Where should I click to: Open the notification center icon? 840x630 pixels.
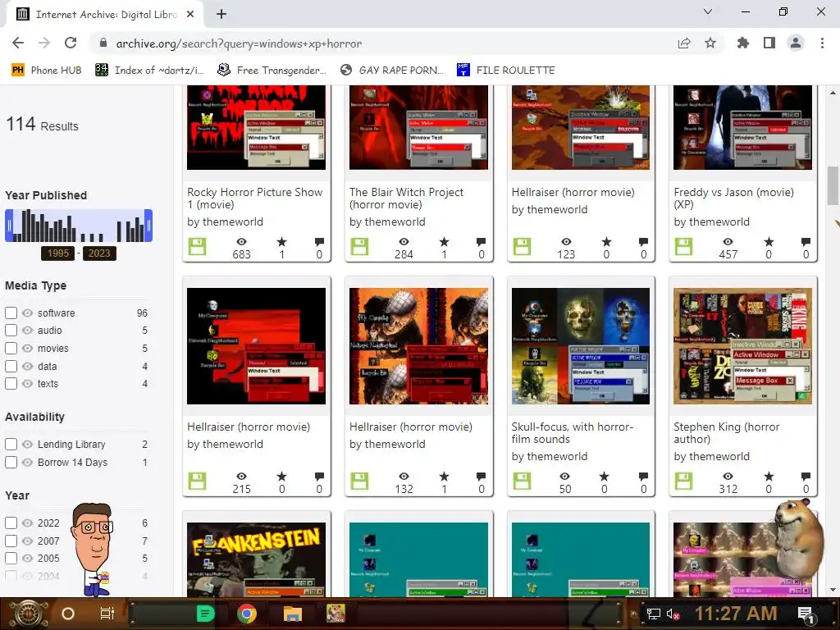(806, 614)
